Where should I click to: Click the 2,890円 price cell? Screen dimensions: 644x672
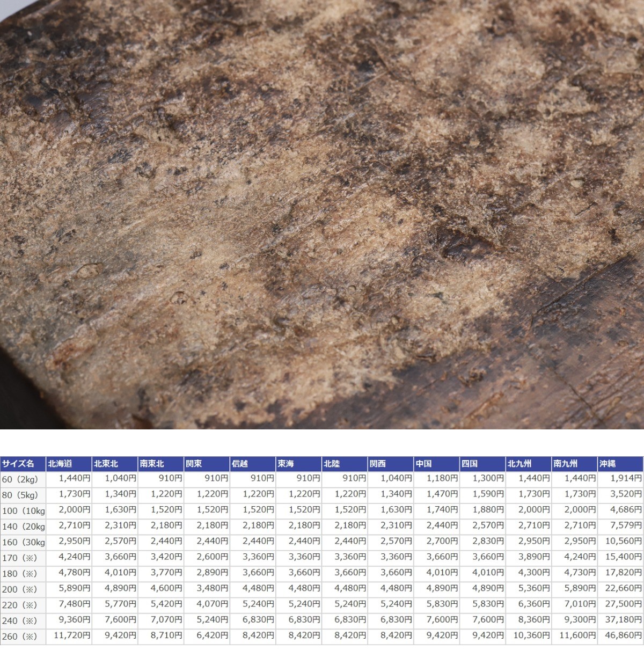click(x=207, y=573)
